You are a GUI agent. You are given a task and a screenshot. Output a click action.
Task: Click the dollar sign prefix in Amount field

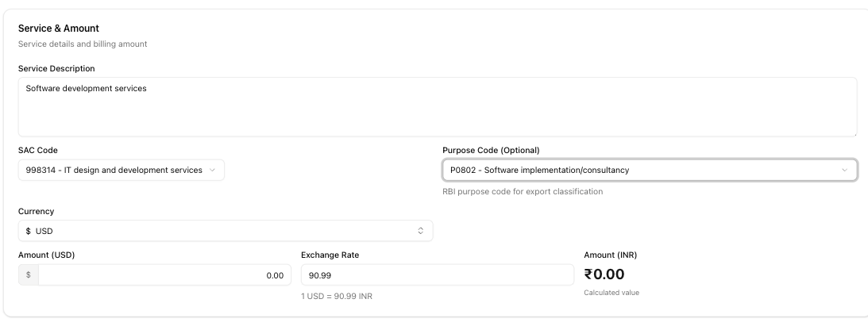(29, 274)
